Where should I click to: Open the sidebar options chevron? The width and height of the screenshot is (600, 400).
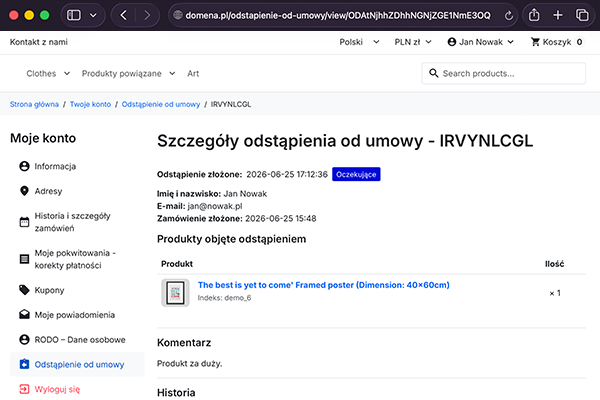93,15
